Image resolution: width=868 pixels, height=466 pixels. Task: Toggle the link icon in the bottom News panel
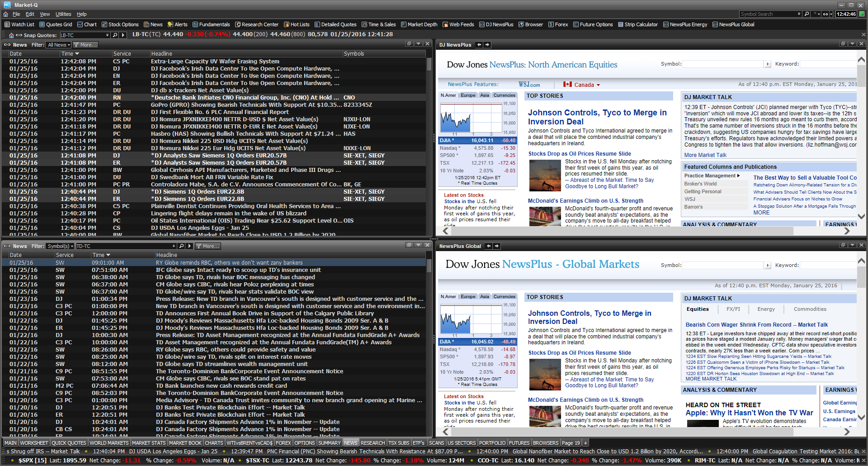7,246
